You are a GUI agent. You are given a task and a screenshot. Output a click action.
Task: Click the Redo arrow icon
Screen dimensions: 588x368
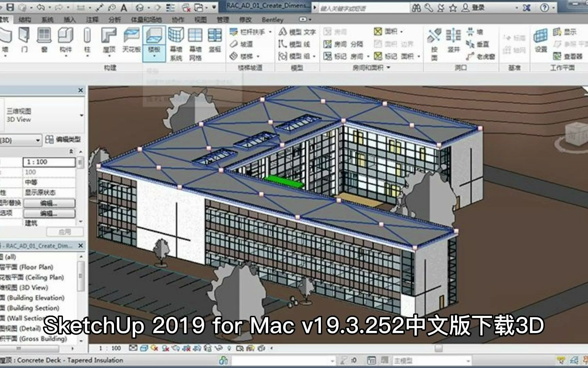pyautogui.click(x=59, y=7)
